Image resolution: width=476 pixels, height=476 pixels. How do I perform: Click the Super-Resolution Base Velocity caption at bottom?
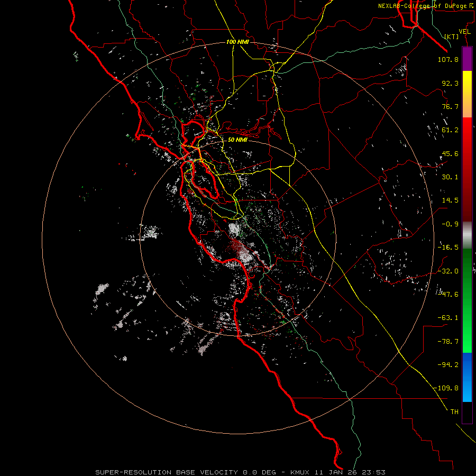241,472
